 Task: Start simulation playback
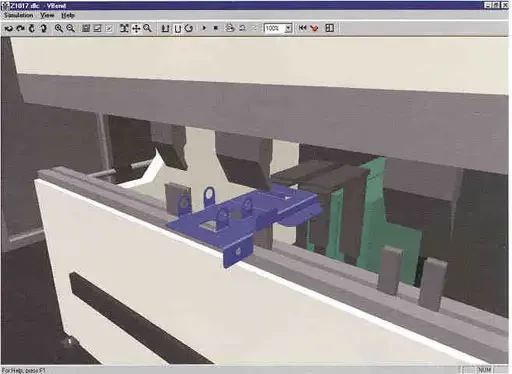point(204,29)
